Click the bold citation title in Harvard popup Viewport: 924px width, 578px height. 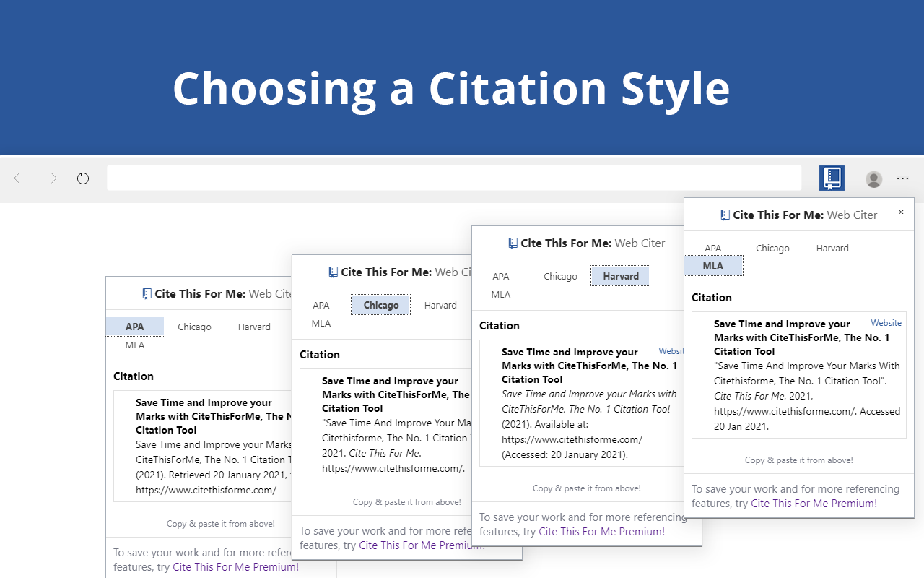[589, 366]
